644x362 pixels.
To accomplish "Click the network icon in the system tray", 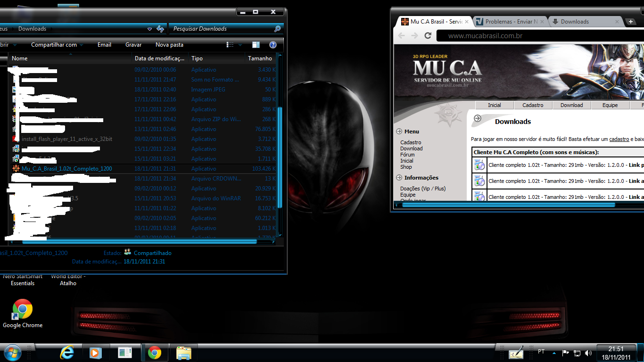I will pos(577,353).
